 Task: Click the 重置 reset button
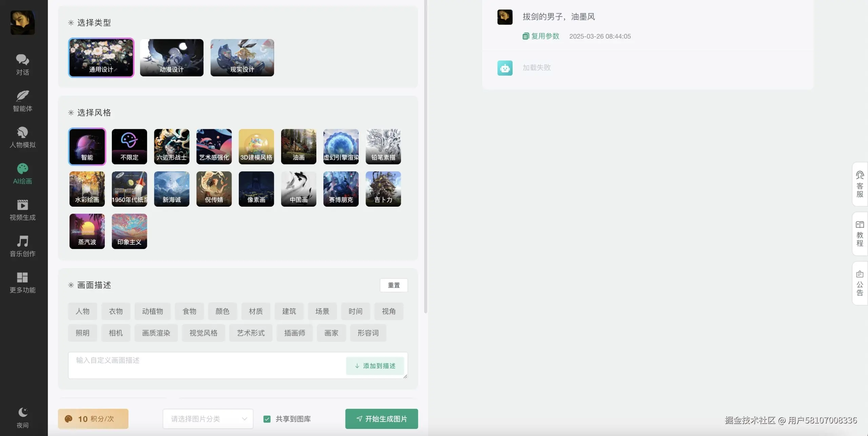pos(393,285)
